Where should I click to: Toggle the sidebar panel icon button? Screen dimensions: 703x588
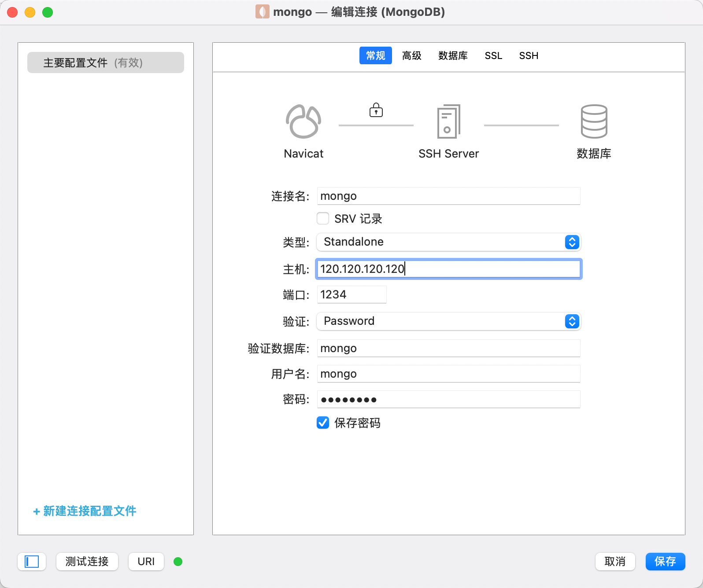pos(32,562)
